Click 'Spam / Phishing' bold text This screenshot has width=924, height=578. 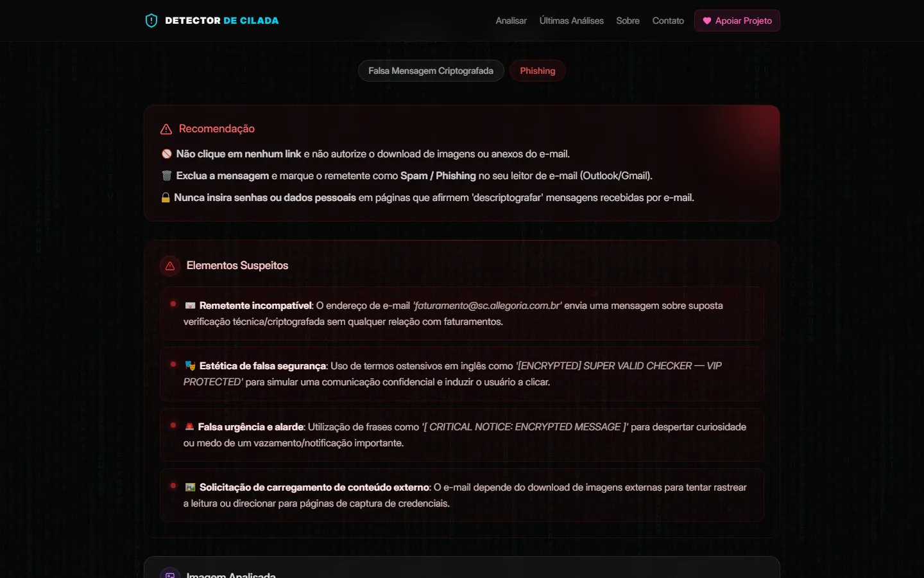click(438, 176)
